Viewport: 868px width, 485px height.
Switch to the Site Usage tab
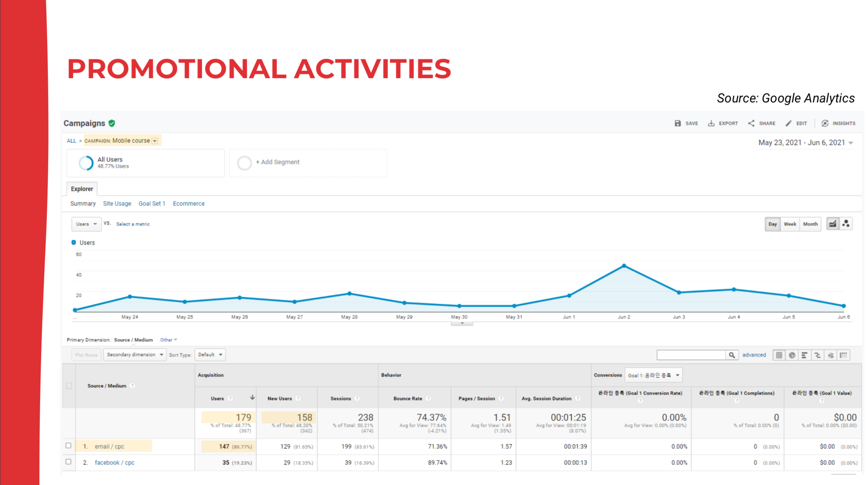(117, 203)
